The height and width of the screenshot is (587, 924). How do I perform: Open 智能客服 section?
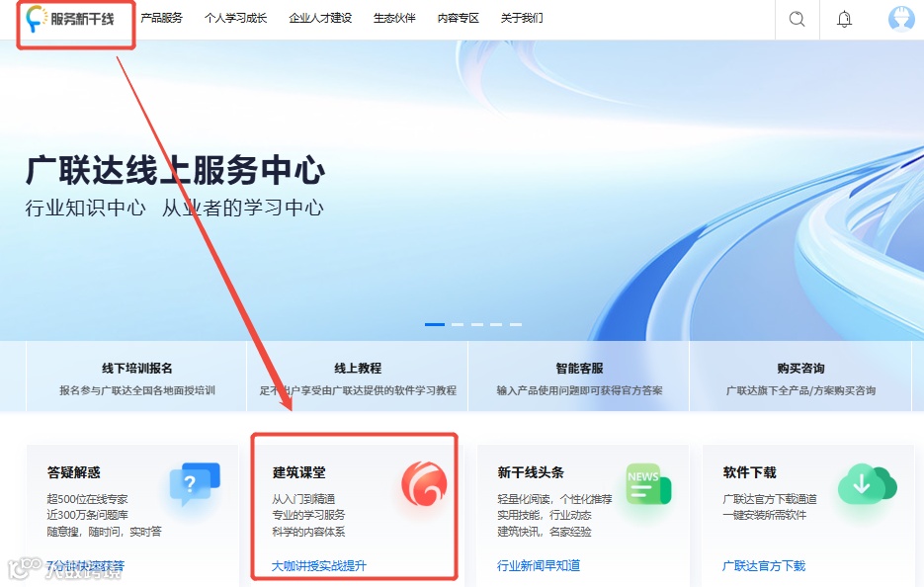[579, 376]
